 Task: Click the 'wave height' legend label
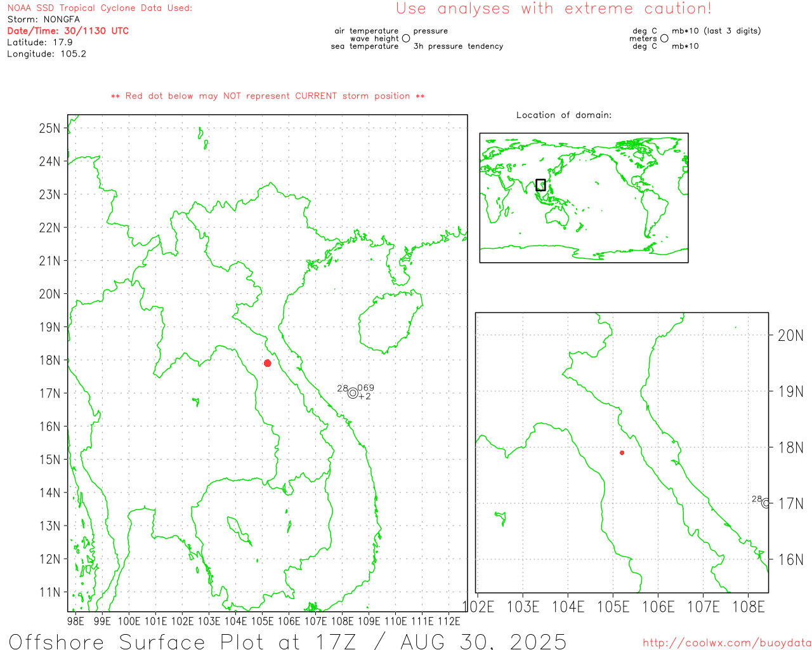[x=374, y=39]
